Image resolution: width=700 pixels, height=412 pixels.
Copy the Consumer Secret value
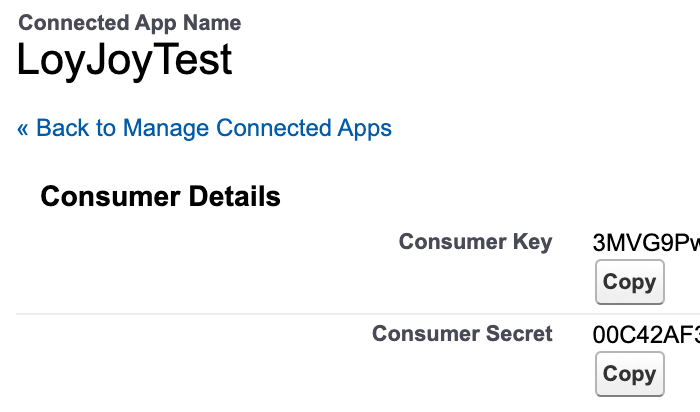tap(629, 374)
